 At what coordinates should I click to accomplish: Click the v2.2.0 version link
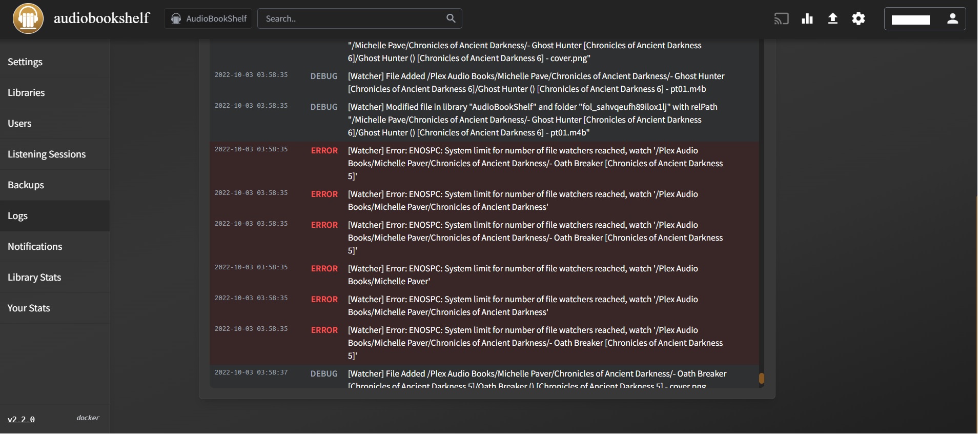point(21,419)
